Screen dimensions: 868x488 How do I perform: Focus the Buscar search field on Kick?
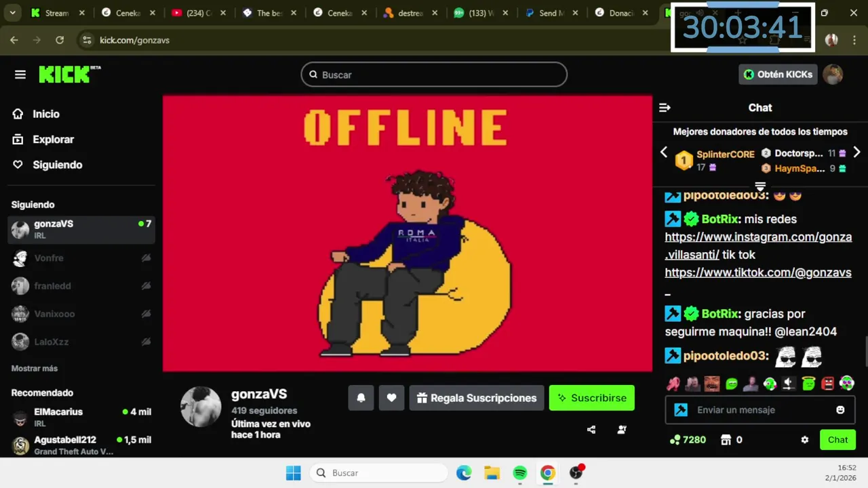[434, 75]
